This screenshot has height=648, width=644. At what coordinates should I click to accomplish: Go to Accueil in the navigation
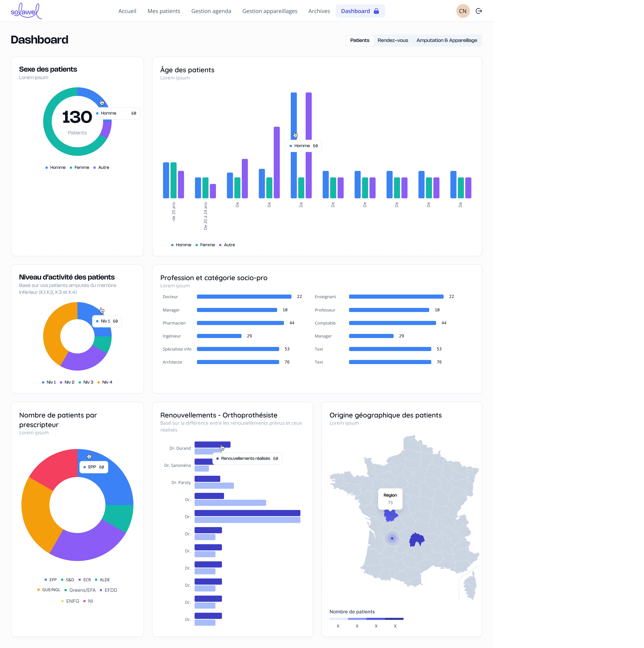pyautogui.click(x=127, y=11)
